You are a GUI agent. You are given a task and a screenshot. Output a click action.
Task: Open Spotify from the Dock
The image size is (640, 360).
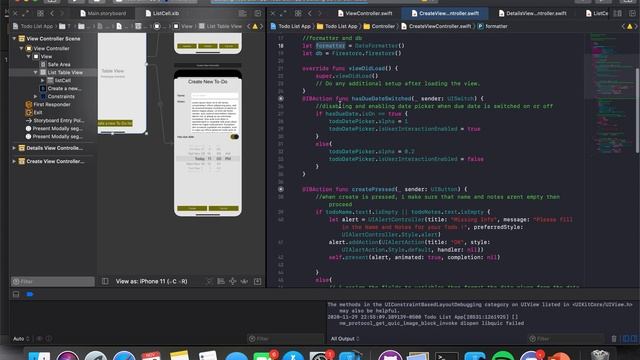[503, 356]
